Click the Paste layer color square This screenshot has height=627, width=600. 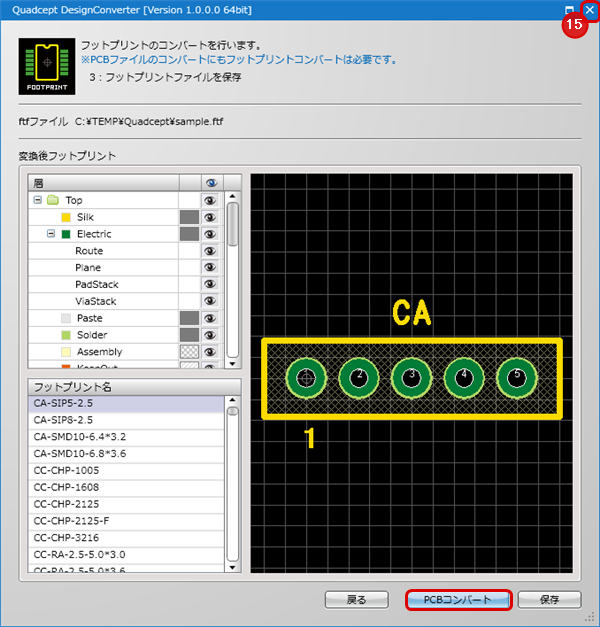(x=66, y=318)
